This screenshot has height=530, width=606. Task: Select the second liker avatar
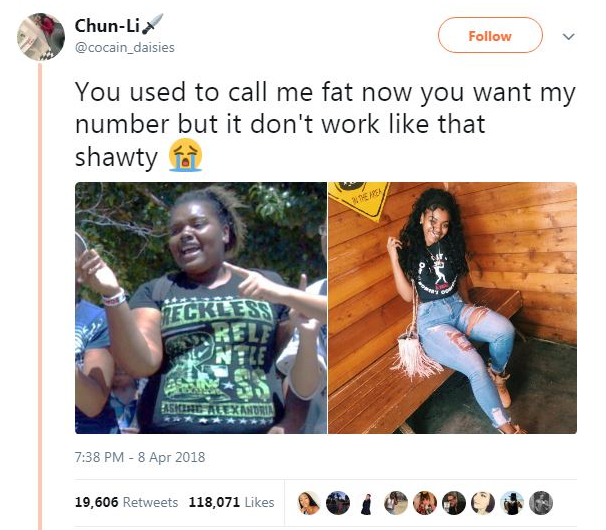click(338, 503)
